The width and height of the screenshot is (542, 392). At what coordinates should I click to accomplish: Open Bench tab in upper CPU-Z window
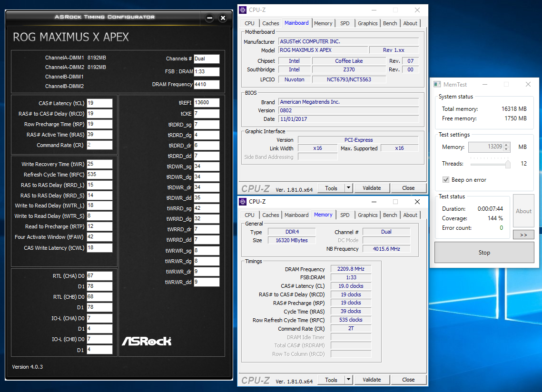point(390,23)
